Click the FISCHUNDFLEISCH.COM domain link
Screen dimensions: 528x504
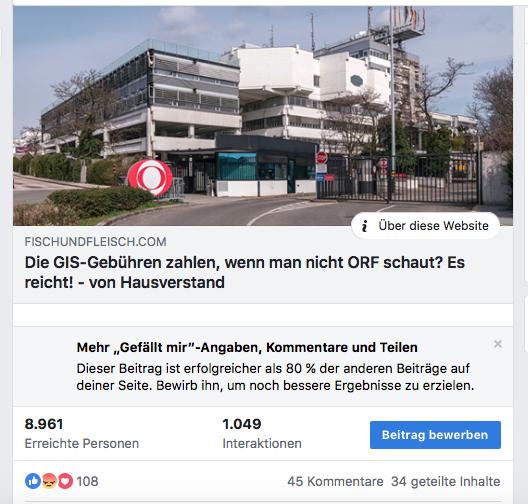[x=95, y=242]
